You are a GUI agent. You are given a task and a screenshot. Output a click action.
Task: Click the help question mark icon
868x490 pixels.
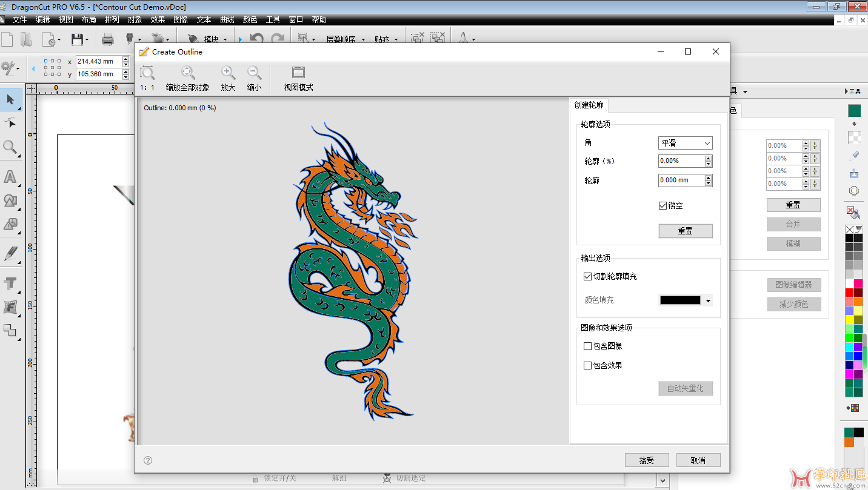click(148, 460)
